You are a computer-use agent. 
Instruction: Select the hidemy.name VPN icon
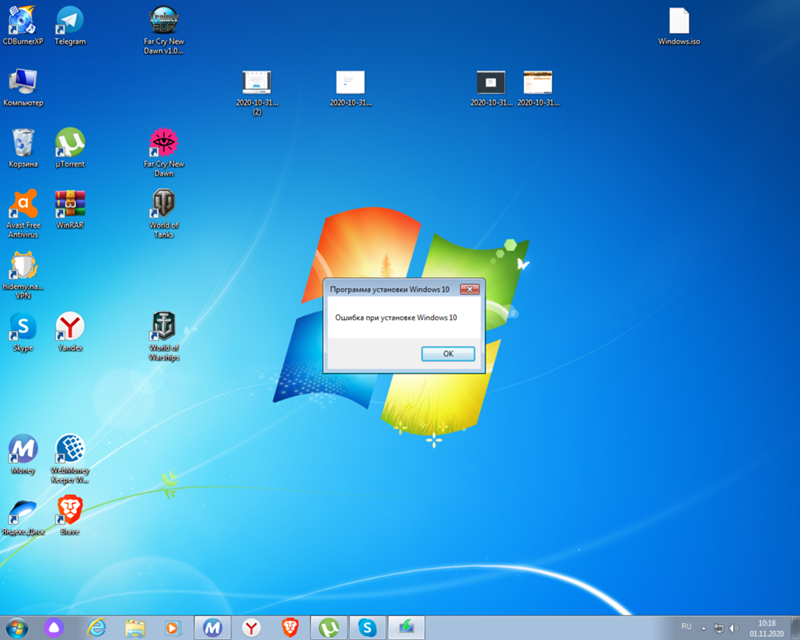(x=23, y=275)
